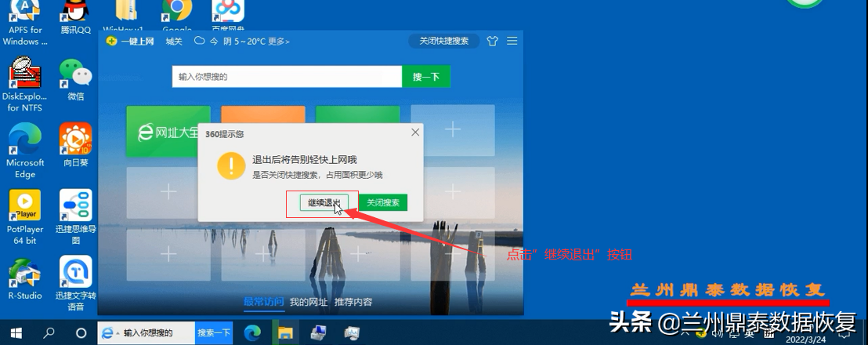Click the 搜一下 search button

[x=425, y=76]
